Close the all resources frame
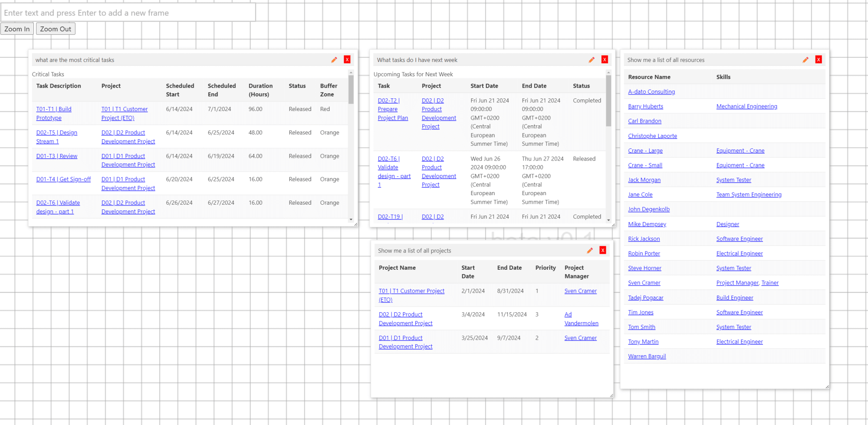The width and height of the screenshot is (868, 425). [x=819, y=60]
